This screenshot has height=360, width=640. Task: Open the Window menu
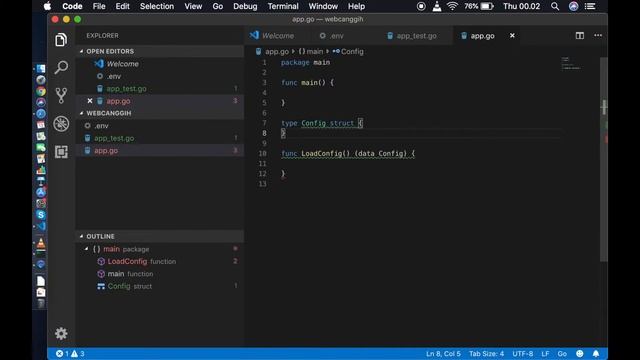point(323,6)
